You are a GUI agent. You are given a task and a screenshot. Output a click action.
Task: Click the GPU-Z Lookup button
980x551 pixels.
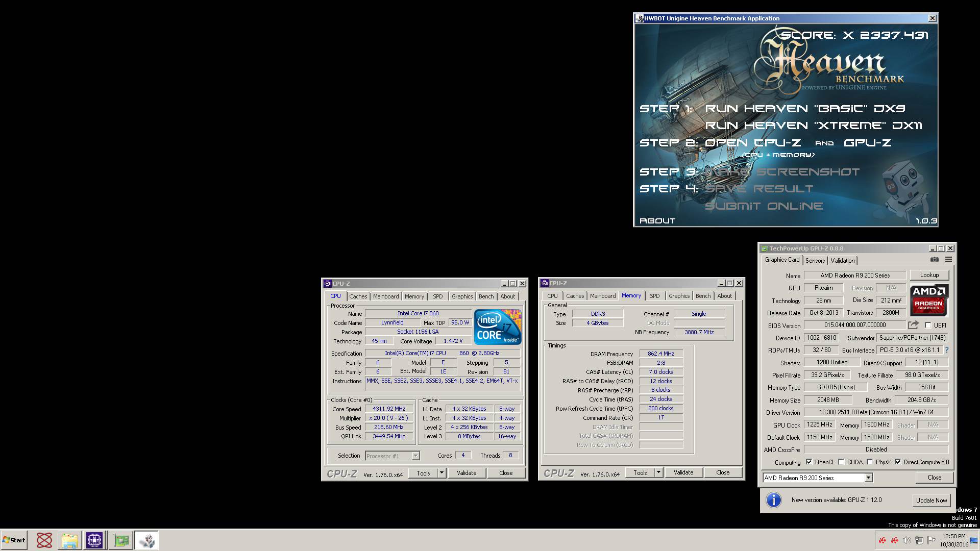[929, 275]
